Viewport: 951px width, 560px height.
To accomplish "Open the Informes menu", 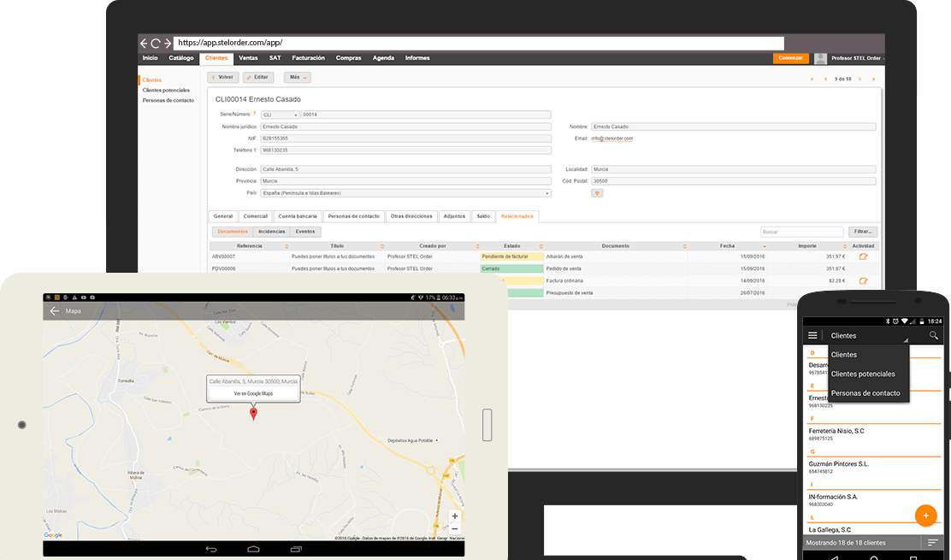I will 417,58.
